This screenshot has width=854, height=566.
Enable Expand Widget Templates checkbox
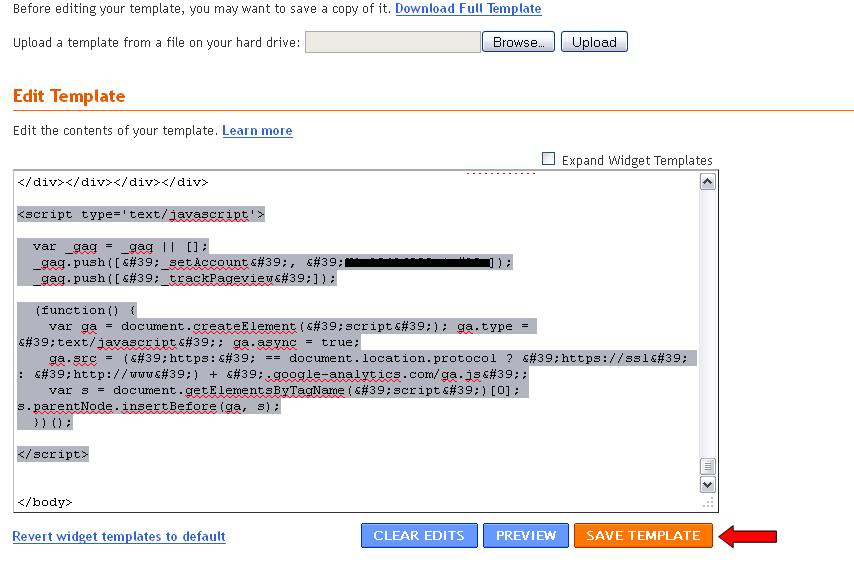pos(548,159)
